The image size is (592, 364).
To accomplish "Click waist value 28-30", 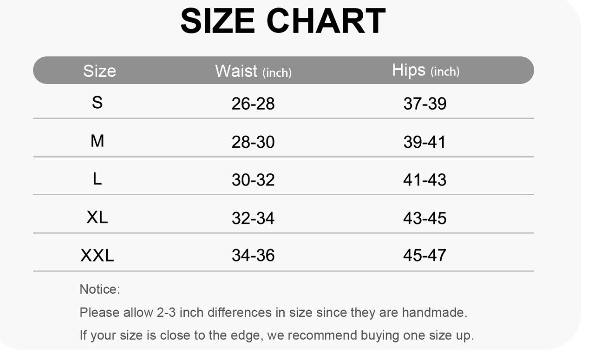I will 253,142.
